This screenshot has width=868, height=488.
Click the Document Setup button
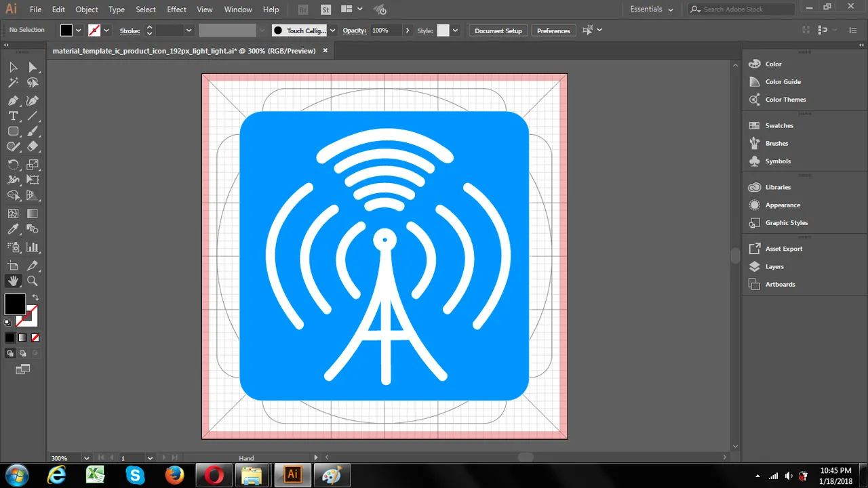[498, 30]
